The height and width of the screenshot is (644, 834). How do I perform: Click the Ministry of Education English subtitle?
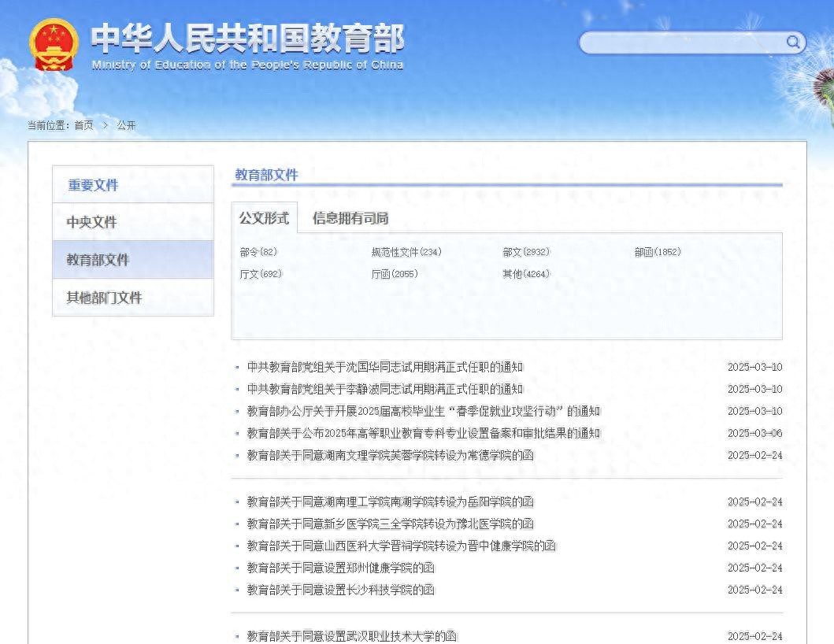pos(247,65)
